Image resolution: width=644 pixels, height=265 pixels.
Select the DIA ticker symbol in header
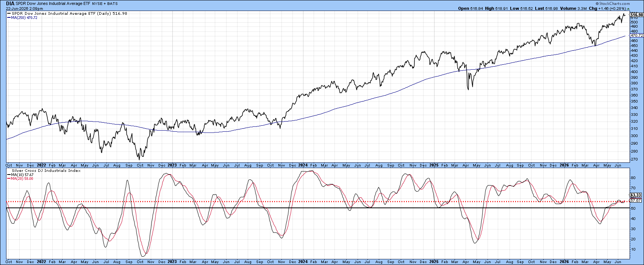pyautogui.click(x=10, y=3)
